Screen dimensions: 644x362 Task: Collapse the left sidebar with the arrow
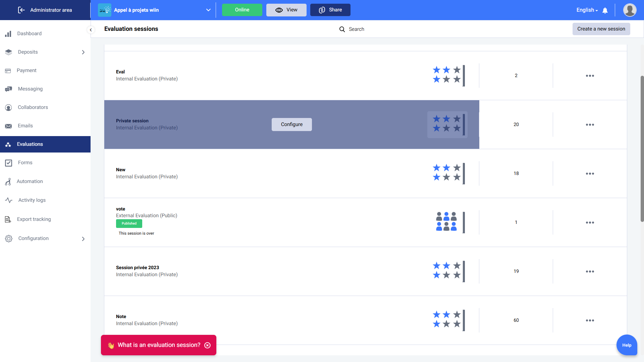pyautogui.click(x=91, y=30)
